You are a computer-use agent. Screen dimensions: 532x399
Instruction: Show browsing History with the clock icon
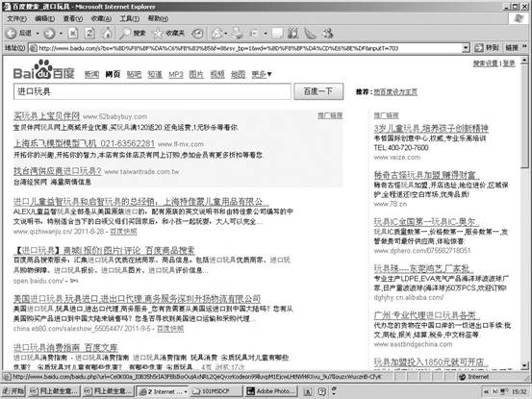197,34
